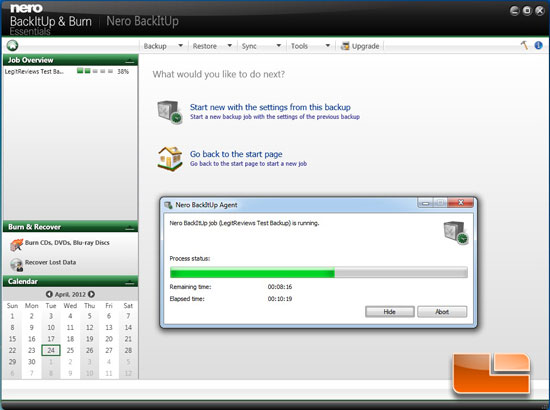Click April, 2012 month label
Screen dimensions: 550x410
[70, 294]
